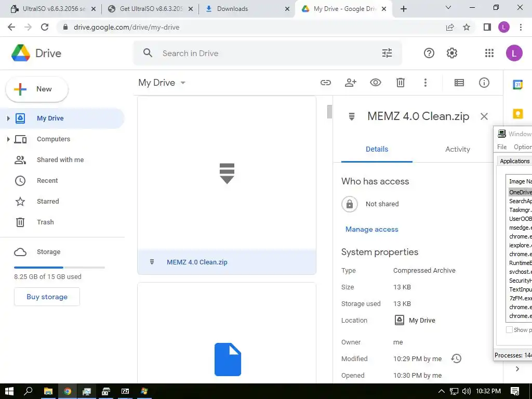This screenshot has width=532, height=399.
Task: Open the Trash section
Action: (x=45, y=222)
